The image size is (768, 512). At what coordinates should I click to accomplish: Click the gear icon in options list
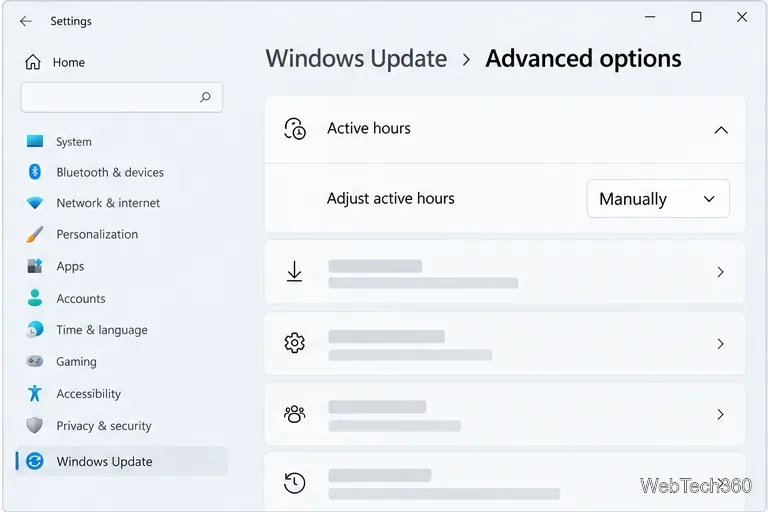point(294,343)
